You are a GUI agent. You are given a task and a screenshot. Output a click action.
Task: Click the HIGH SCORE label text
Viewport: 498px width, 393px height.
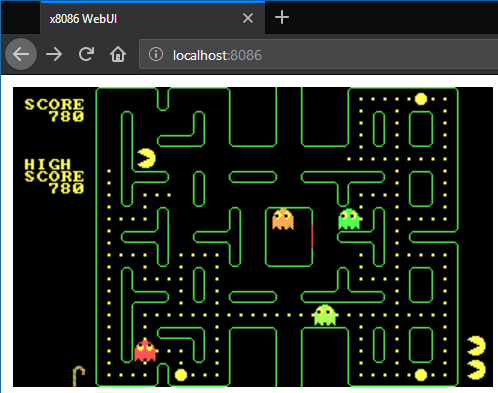[x=54, y=170]
